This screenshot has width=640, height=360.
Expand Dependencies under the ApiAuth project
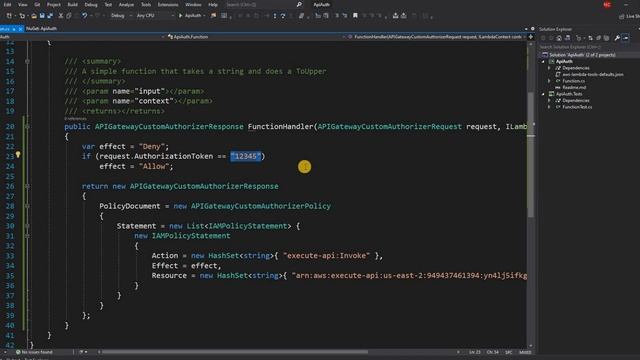(550, 68)
